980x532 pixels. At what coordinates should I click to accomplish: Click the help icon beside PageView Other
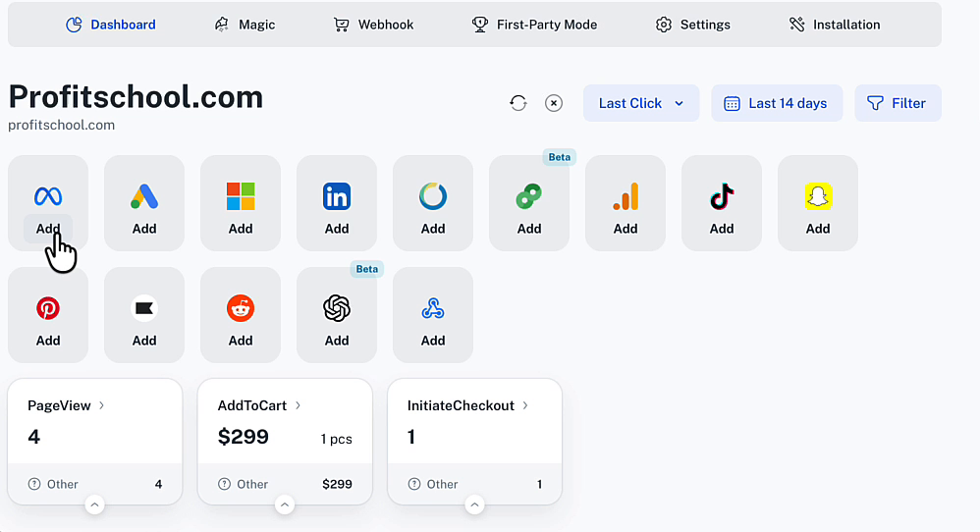point(34,484)
